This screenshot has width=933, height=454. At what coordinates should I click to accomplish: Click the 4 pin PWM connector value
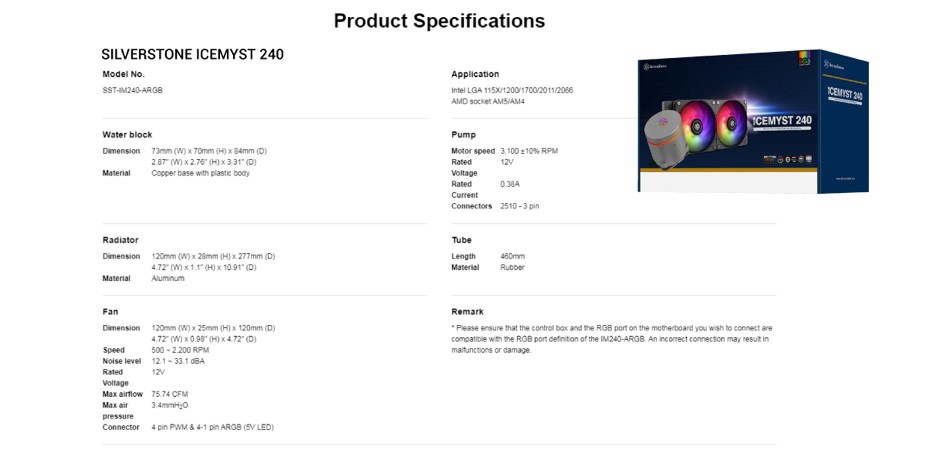(x=212, y=427)
